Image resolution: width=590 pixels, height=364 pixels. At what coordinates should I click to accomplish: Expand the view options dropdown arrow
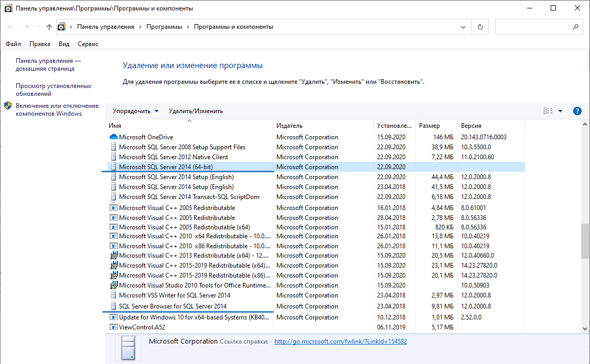tap(560, 111)
